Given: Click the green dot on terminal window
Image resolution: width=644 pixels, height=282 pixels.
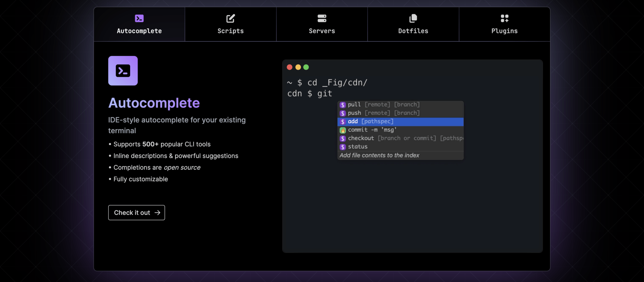Looking at the screenshot, I should click(306, 67).
